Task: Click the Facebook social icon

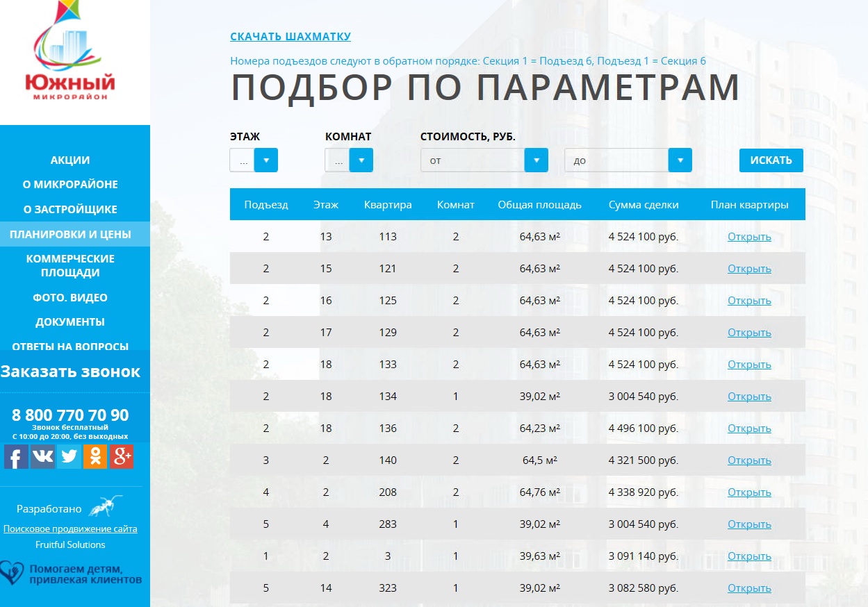Action: 16,456
